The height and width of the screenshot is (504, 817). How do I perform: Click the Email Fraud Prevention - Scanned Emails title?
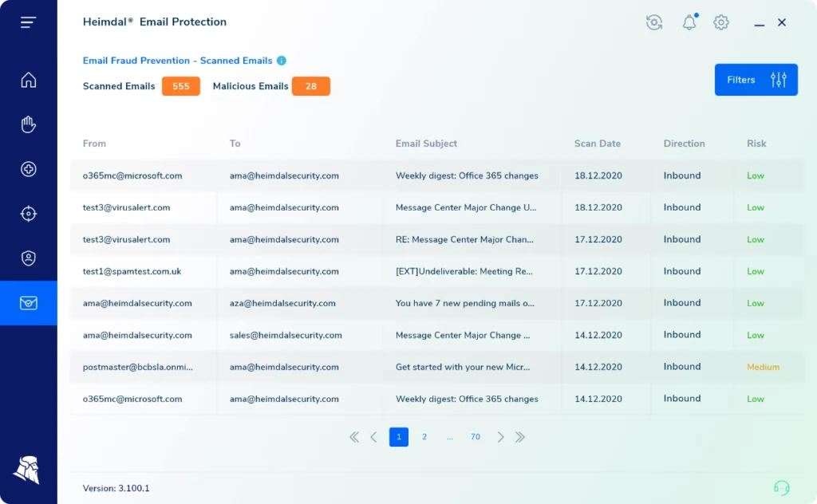click(x=177, y=61)
